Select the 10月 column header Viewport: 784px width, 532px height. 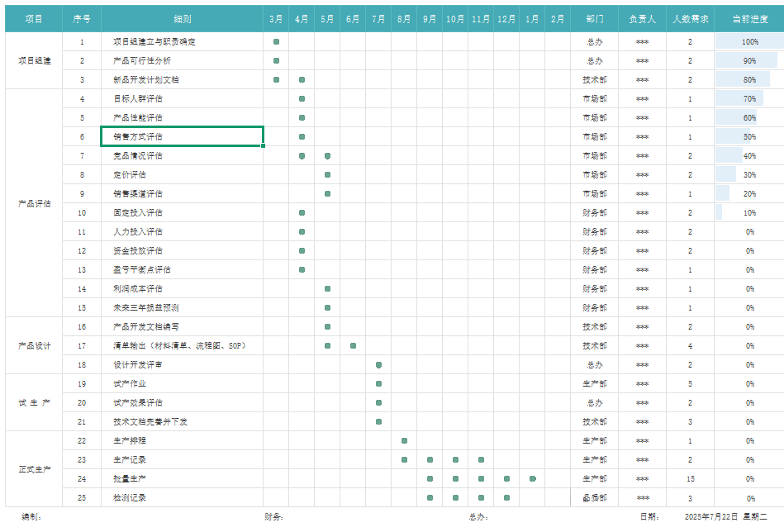click(x=455, y=19)
